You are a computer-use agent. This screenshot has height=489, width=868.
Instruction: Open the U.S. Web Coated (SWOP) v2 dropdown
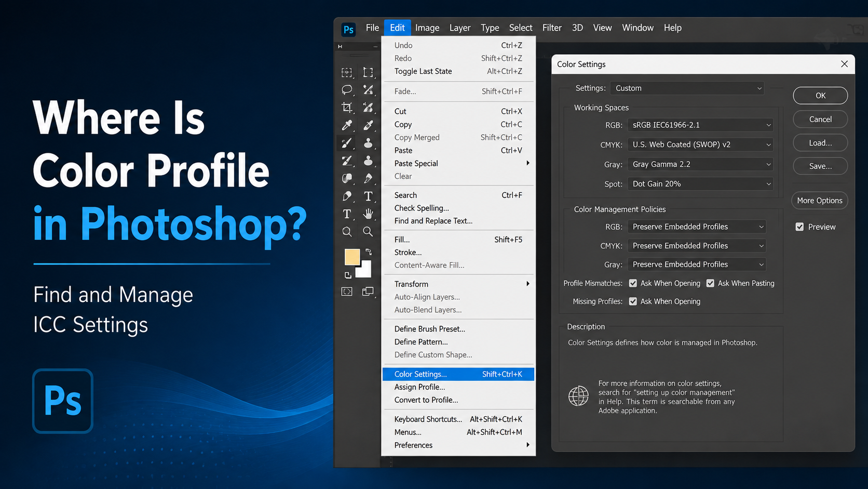tap(700, 144)
